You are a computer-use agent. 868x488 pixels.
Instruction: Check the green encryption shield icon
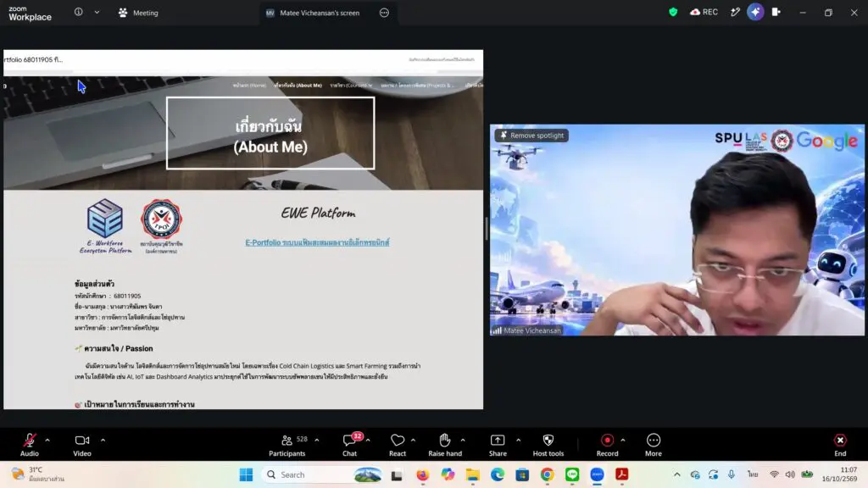point(673,12)
